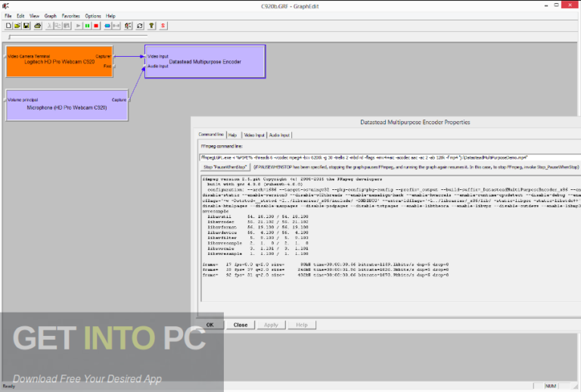Refresh the graph with the circular arrows icon
581x392 pixels.
point(140,26)
